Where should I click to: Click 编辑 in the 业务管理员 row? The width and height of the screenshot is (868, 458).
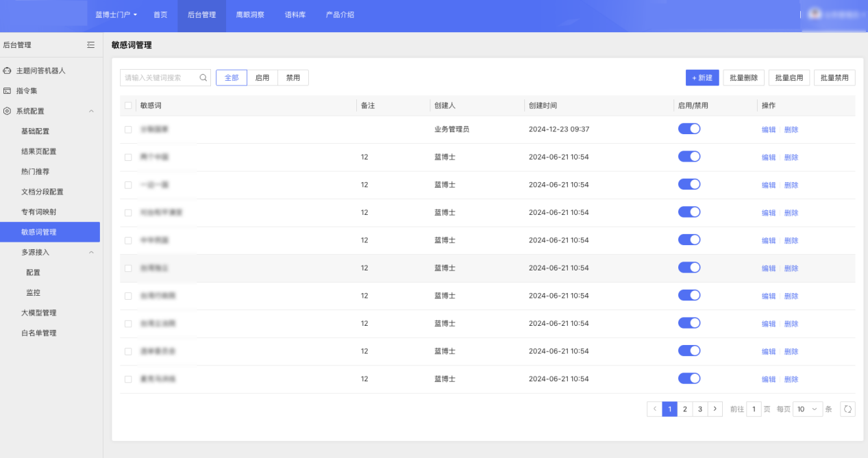(769, 129)
